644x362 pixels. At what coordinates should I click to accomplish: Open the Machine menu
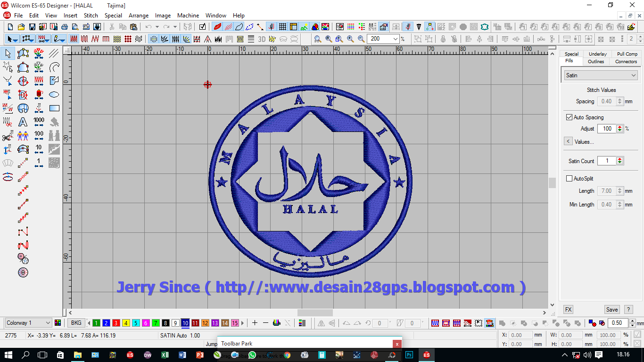coord(188,15)
